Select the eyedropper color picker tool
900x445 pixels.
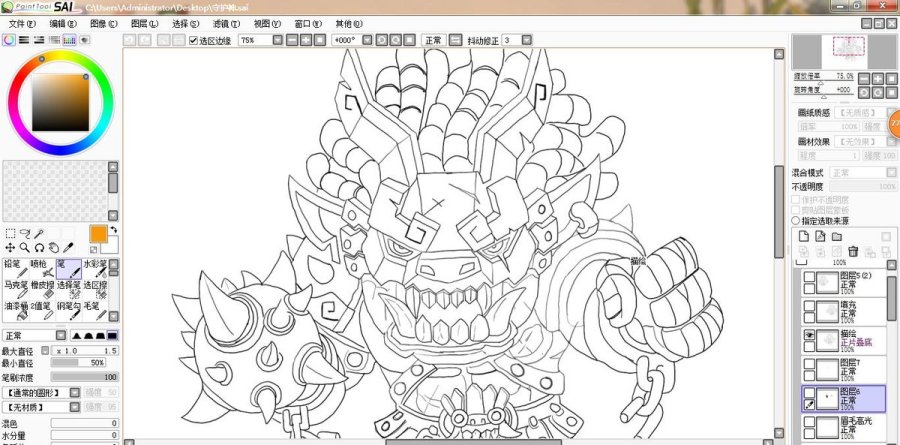click(x=68, y=247)
